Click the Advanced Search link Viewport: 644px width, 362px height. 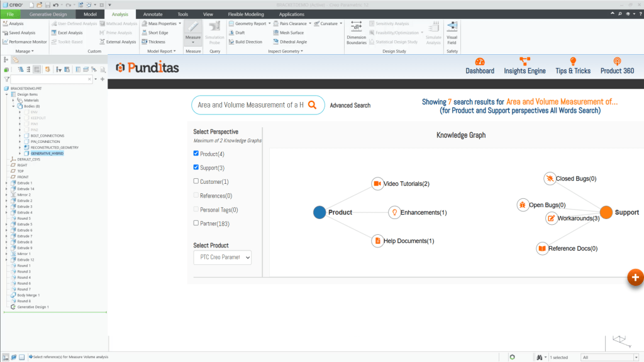tap(350, 105)
